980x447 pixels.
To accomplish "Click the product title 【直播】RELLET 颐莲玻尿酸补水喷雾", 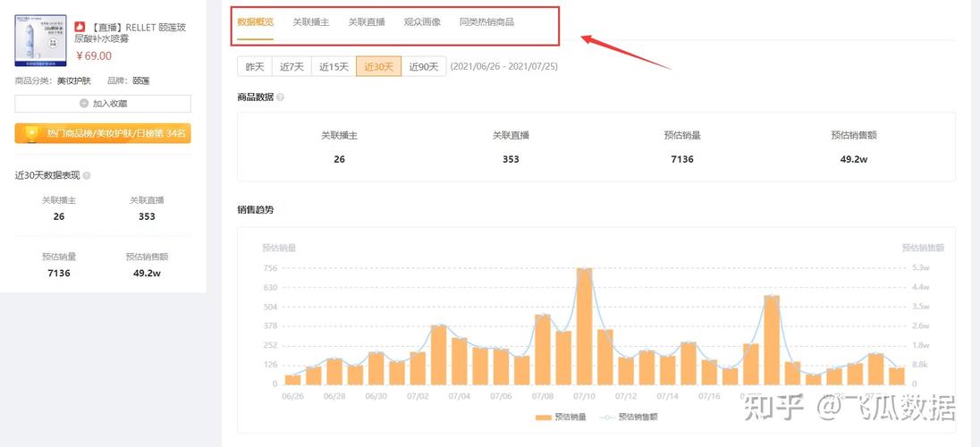I will click(x=130, y=32).
